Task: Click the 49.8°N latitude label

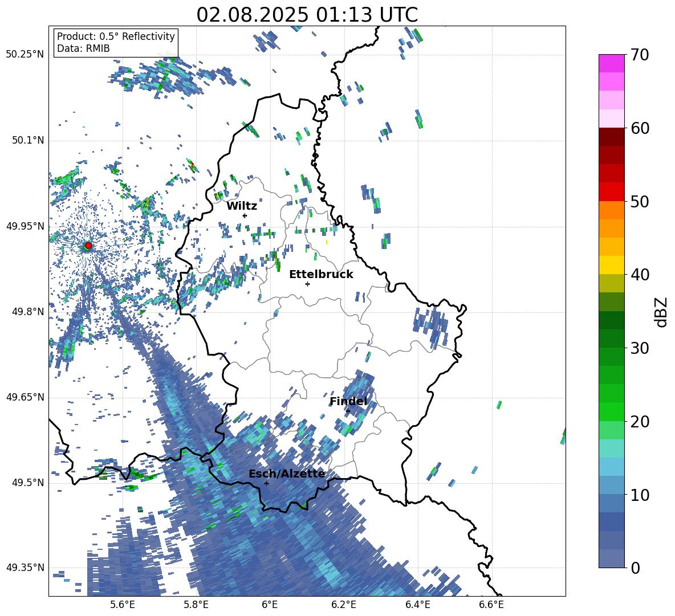Action: pos(27,312)
